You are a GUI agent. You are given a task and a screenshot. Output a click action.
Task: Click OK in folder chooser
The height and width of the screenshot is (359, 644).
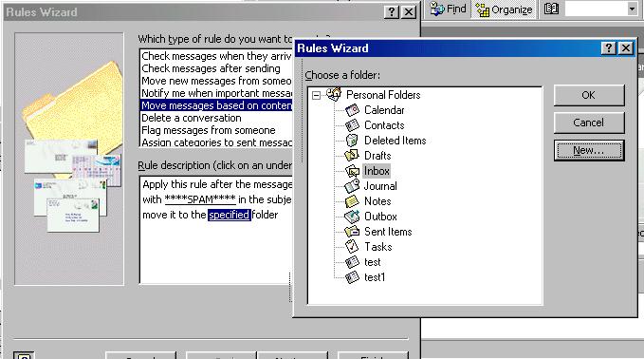[589, 95]
